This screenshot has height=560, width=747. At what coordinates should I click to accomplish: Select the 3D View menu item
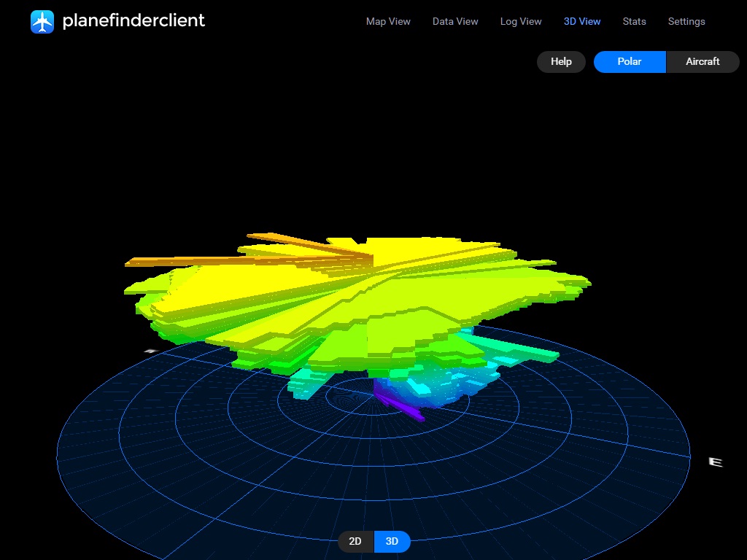[x=582, y=21]
